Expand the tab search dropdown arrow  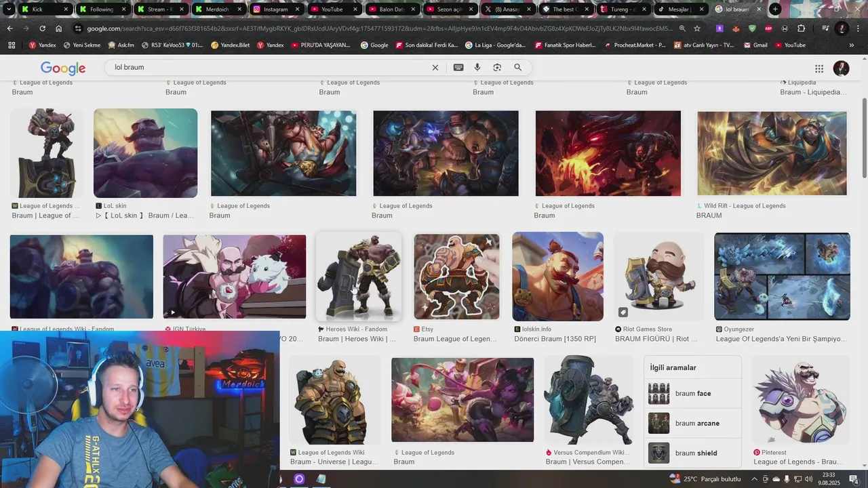(8, 9)
